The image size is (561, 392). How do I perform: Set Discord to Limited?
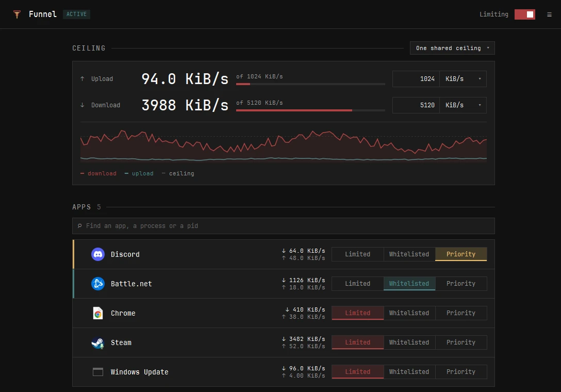pos(357,254)
